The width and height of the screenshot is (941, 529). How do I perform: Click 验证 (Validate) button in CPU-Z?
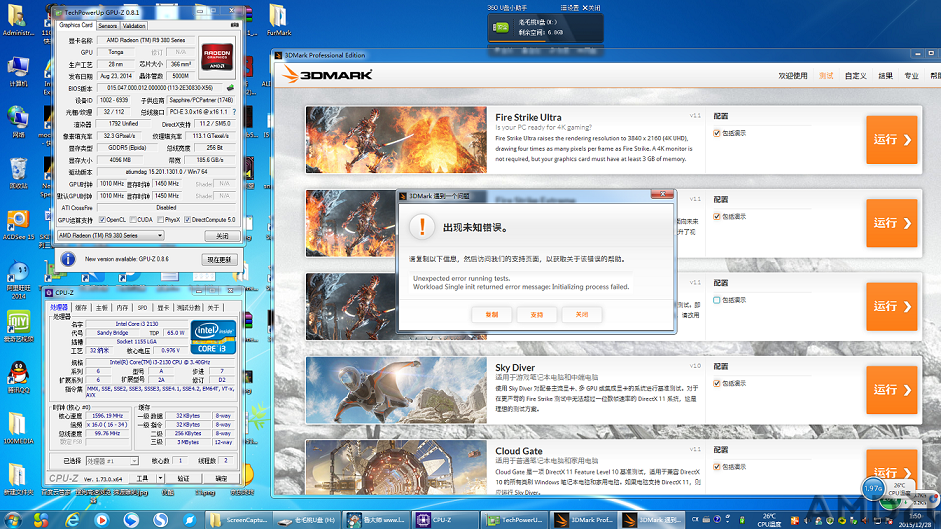pos(183,479)
